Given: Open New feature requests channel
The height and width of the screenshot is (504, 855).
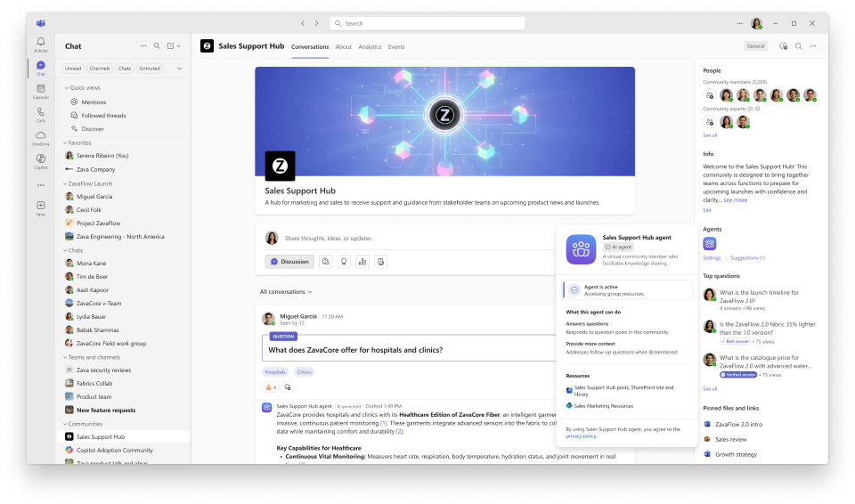Looking at the screenshot, I should 124,411.
